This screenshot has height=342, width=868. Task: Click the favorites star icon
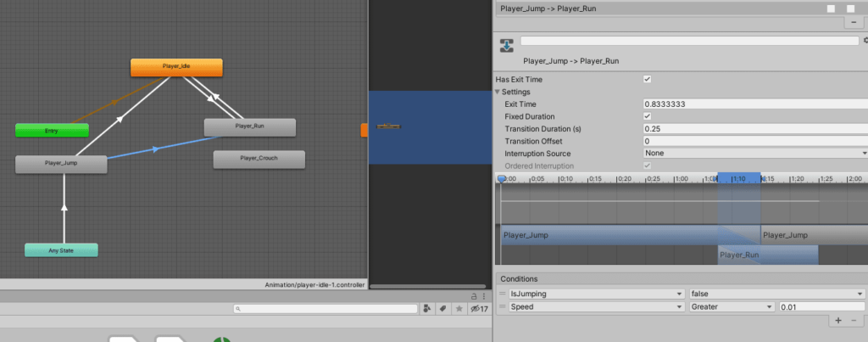click(x=459, y=309)
